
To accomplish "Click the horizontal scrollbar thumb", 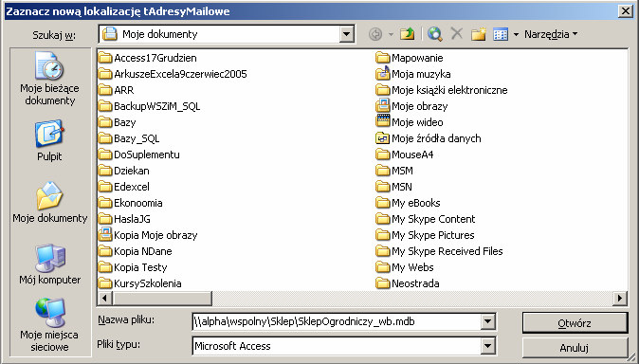I will 162,299.
